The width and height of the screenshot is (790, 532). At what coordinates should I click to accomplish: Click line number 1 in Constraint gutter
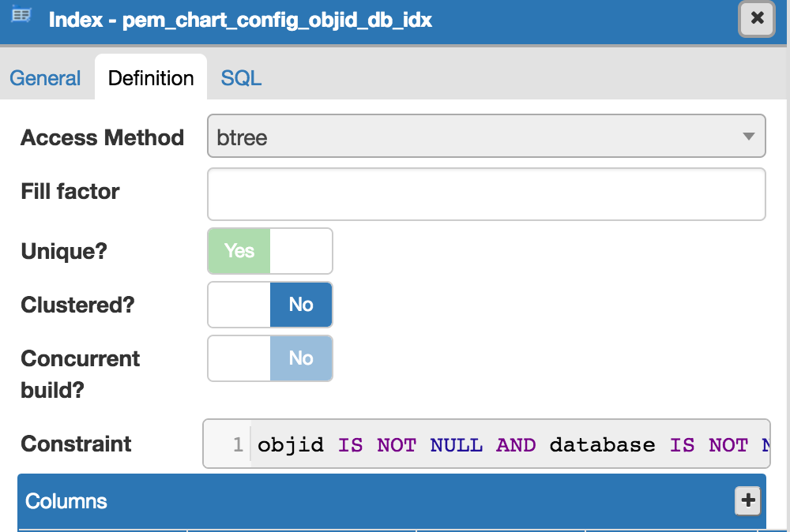237,445
